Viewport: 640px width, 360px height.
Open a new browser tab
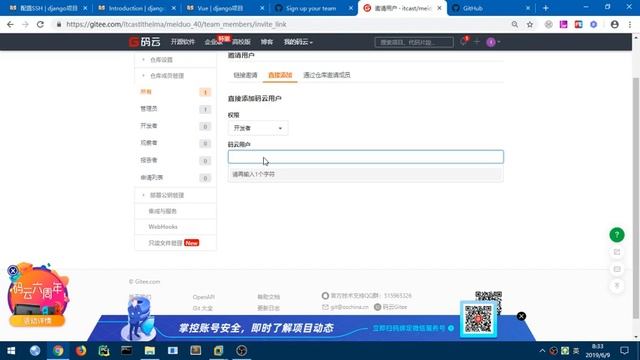coord(546,8)
